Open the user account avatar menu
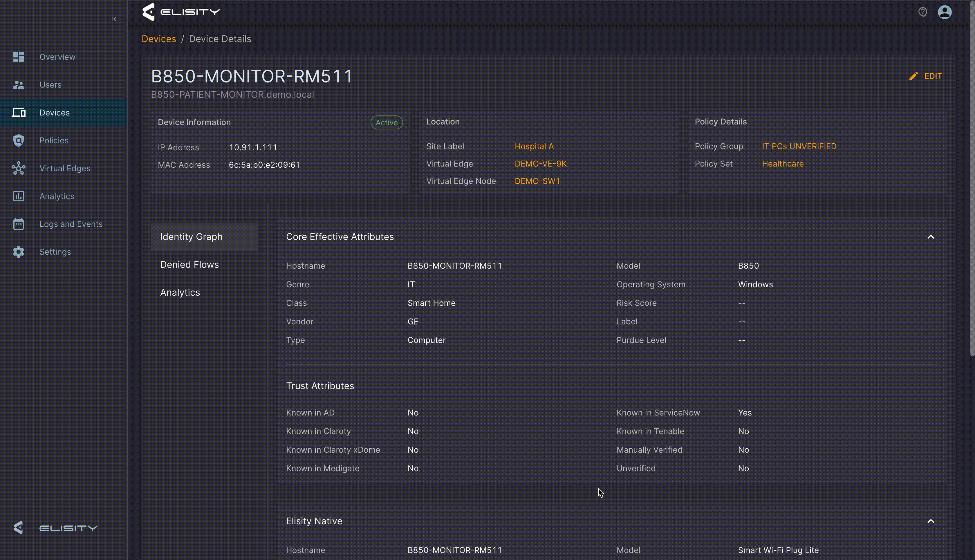This screenshot has height=560, width=975. click(x=945, y=12)
